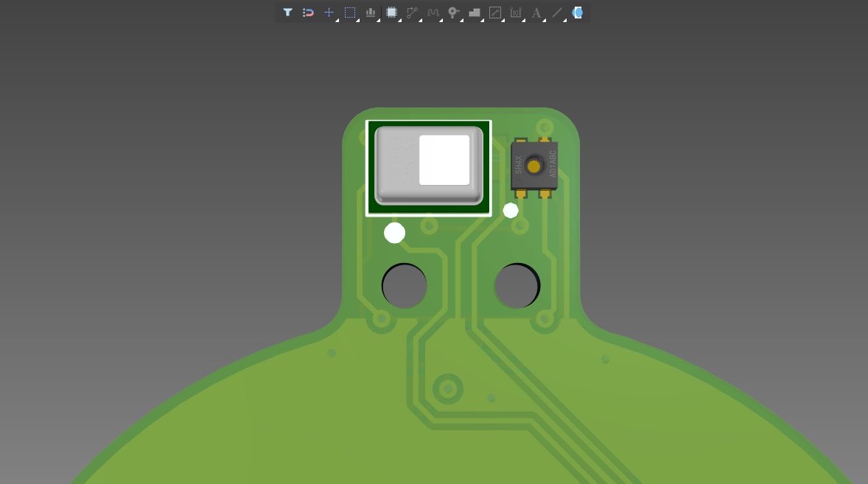Select the Route wire tool
Screen dimensions: 868x484
click(x=412, y=12)
